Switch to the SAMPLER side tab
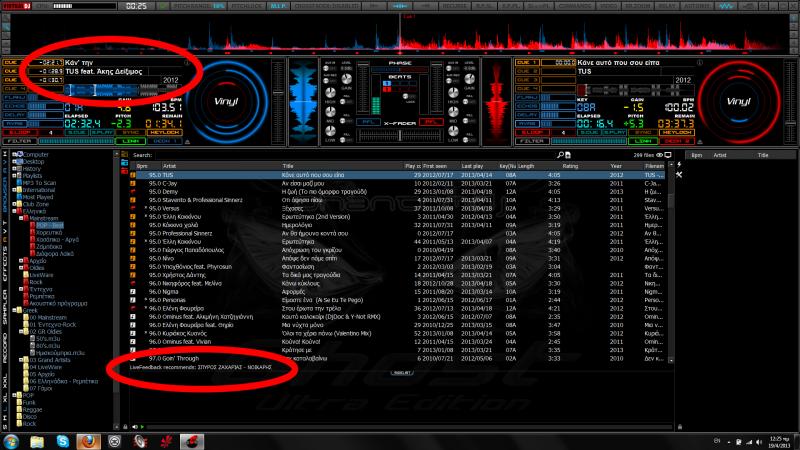This screenshot has width=800, height=450. pyautogui.click(x=5, y=307)
